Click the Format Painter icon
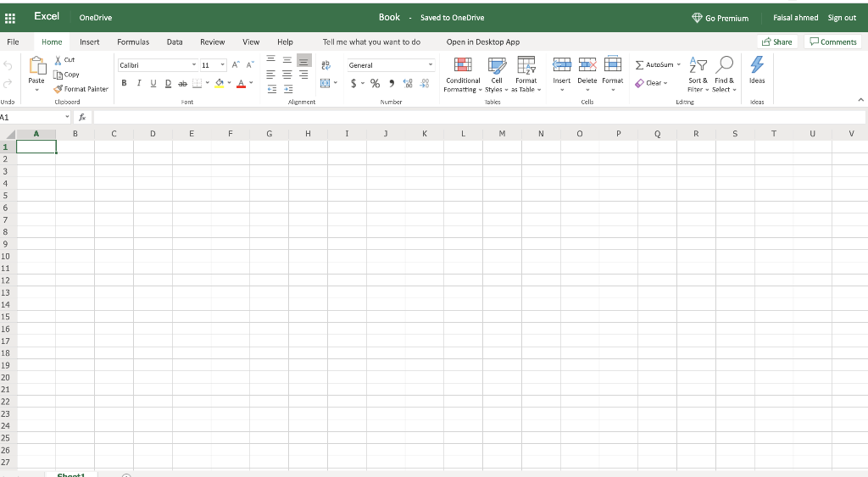868x477 pixels. tap(58, 88)
